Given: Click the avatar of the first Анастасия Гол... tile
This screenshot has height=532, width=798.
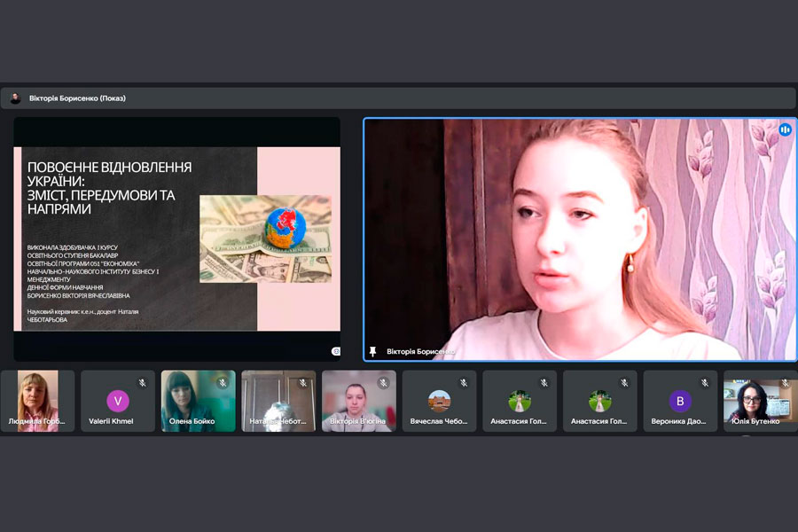Looking at the screenshot, I should [520, 401].
